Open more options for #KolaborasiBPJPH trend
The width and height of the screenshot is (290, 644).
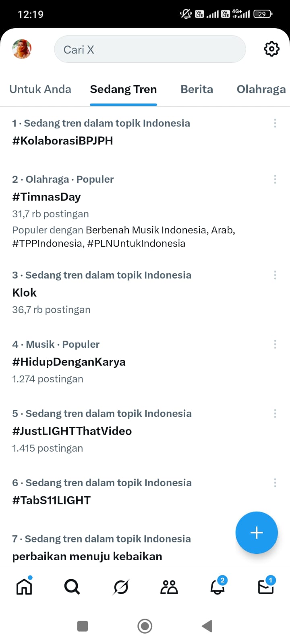click(x=275, y=123)
